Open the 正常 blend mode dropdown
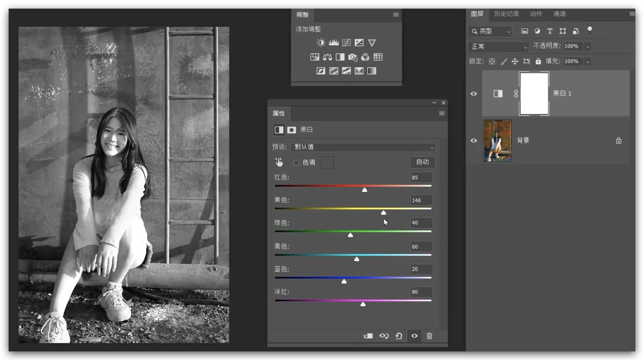Viewport: 644px width, 360px height. [x=499, y=47]
